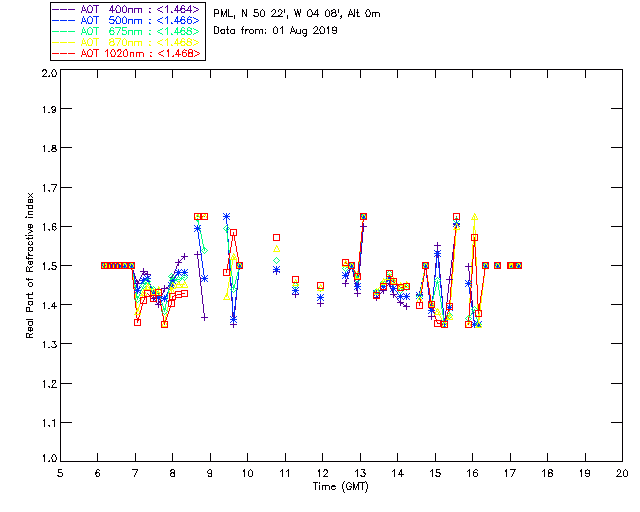Image resolution: width=640 pixels, height=512 pixels.
Task: Click the y-axis label 1.0
Action: [49, 458]
